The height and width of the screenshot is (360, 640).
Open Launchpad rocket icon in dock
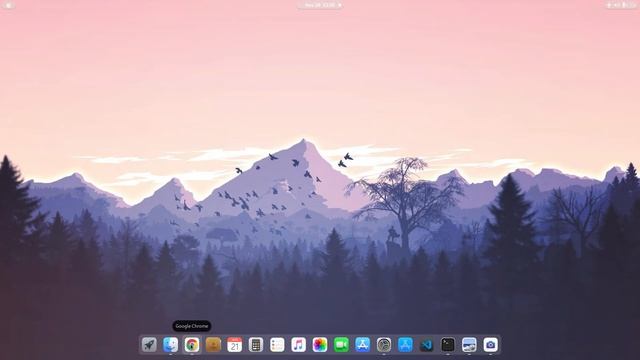click(x=149, y=345)
